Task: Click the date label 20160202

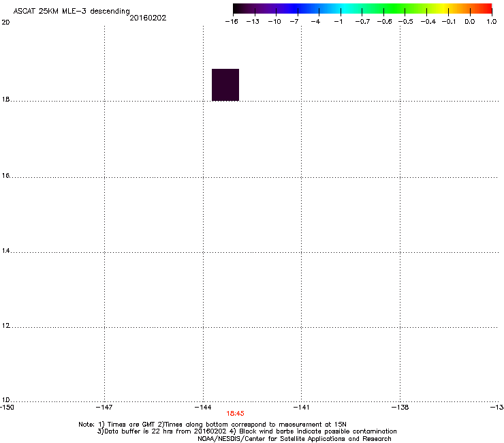Action: coord(148,18)
